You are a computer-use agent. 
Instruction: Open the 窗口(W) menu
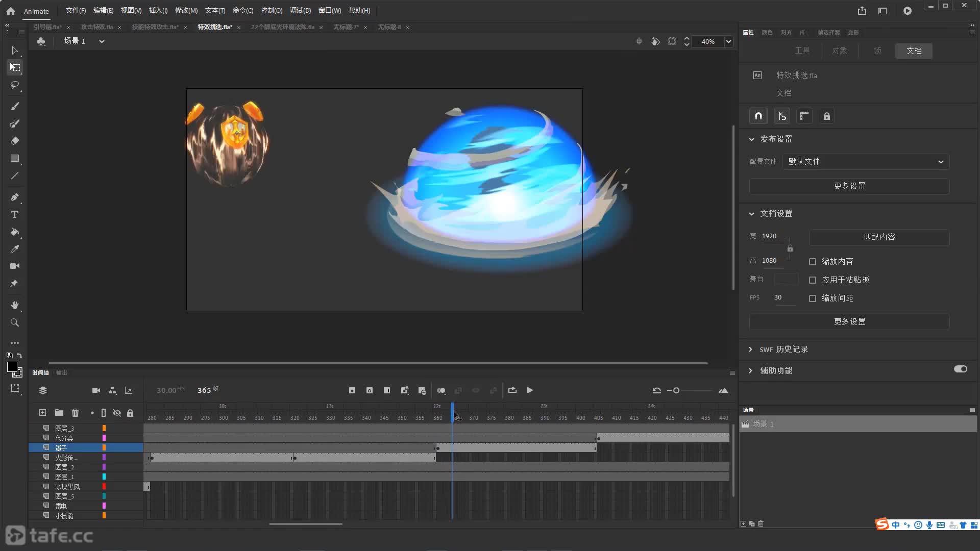[x=329, y=11]
